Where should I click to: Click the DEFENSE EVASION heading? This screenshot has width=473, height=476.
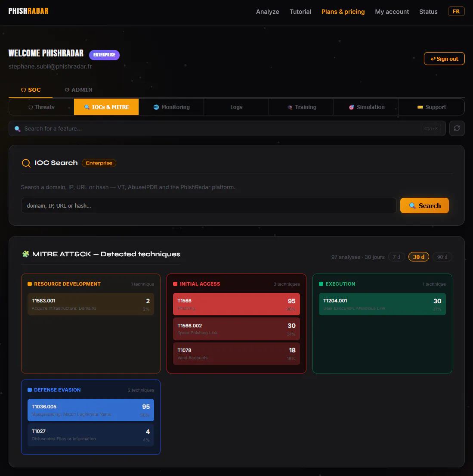click(x=57, y=390)
